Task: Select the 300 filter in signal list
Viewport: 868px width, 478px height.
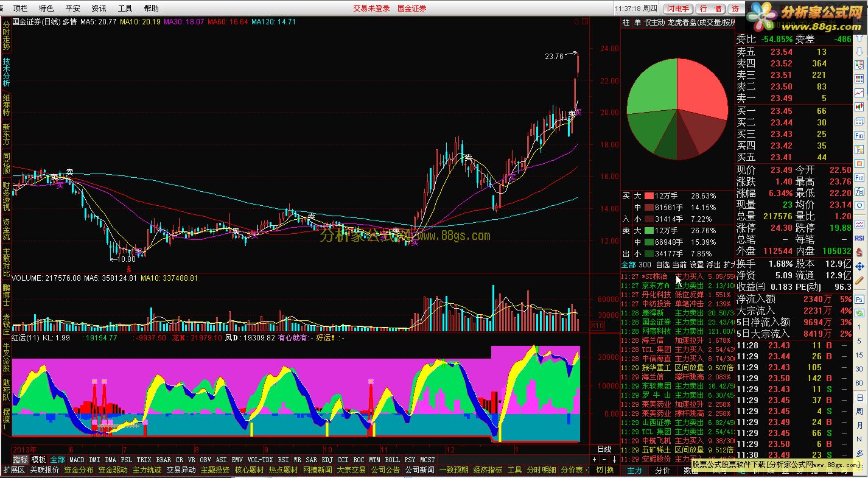Action: [x=644, y=265]
